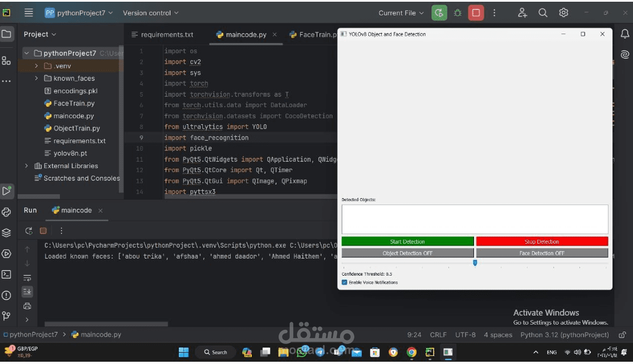The height and width of the screenshot is (364, 633).
Task: Stop the running program with red stop button
Action: tap(476, 13)
